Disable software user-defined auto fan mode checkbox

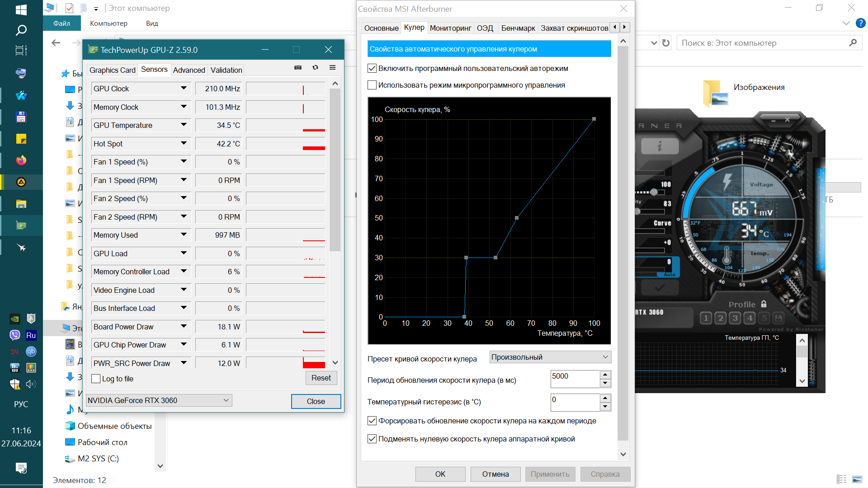pos(372,69)
